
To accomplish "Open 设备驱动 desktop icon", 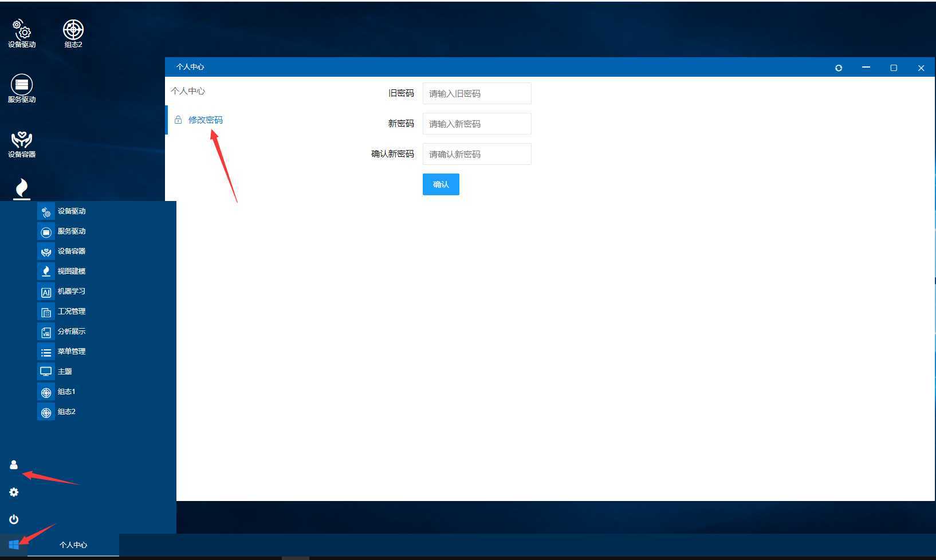I will (22, 33).
